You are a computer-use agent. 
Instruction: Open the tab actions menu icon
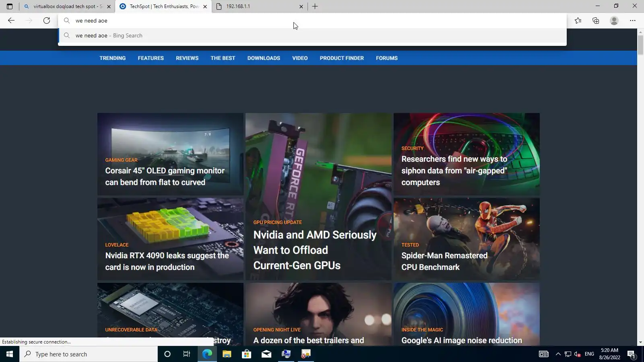click(10, 6)
